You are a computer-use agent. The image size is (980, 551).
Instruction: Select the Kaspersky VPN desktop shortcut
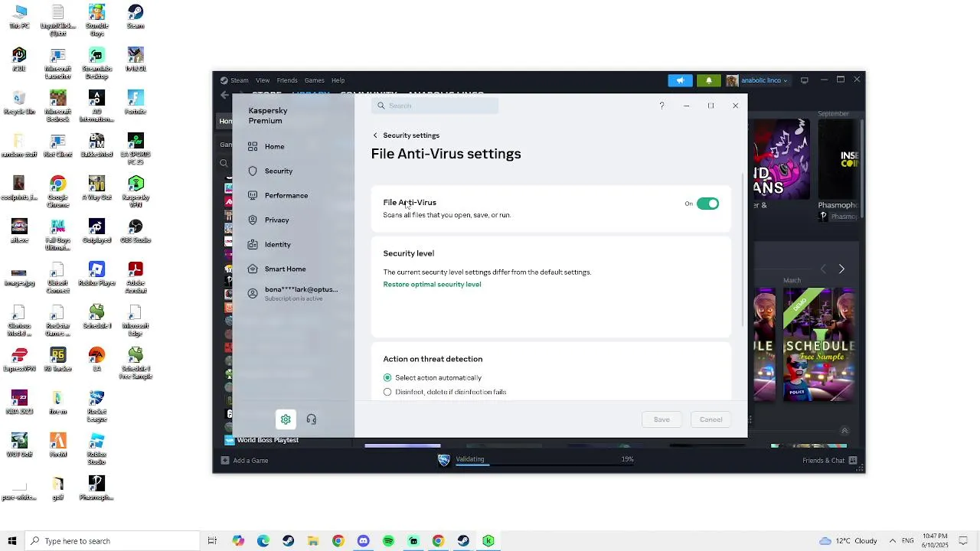(136, 191)
